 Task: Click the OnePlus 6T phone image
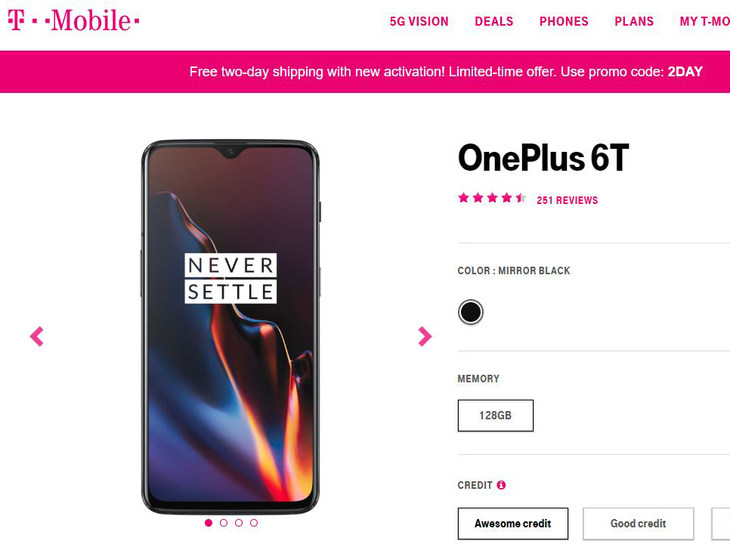230,327
